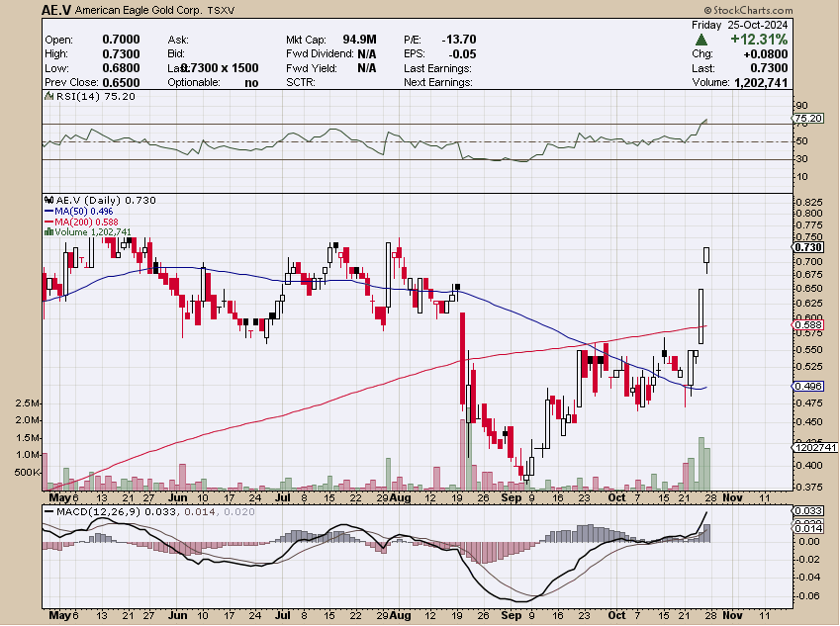Click the MACD black line legend marker

[x=48, y=512]
